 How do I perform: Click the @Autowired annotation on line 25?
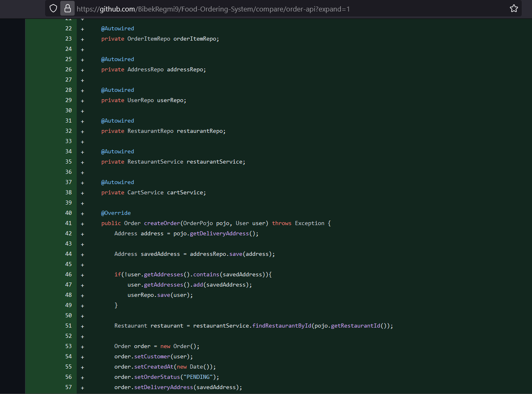117,59
